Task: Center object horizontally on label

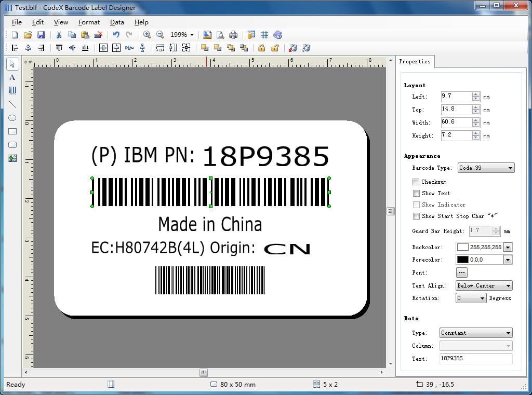Action: tap(103, 48)
